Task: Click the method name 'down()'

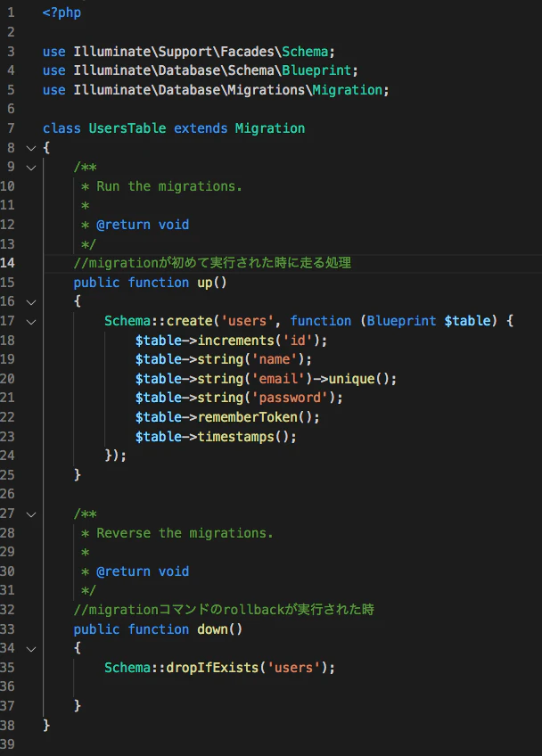Action: [219, 629]
